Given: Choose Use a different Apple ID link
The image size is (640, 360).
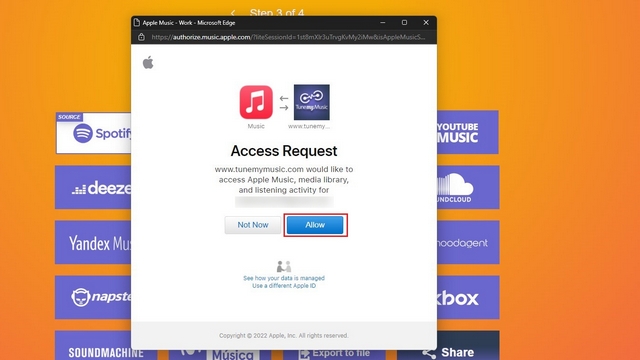Looking at the screenshot, I should point(284,286).
